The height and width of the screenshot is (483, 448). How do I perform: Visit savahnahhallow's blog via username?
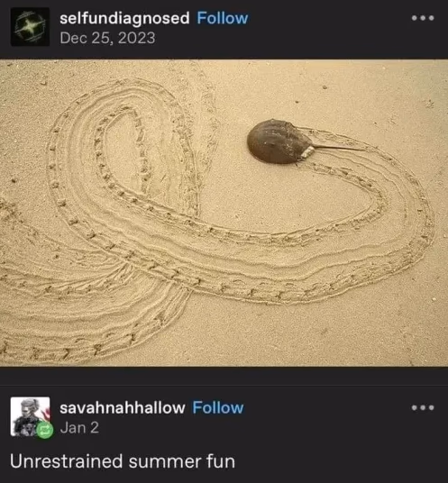(x=123, y=408)
